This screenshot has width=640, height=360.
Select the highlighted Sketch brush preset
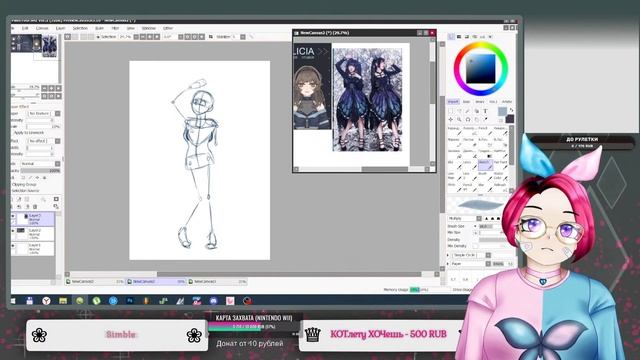point(485,164)
